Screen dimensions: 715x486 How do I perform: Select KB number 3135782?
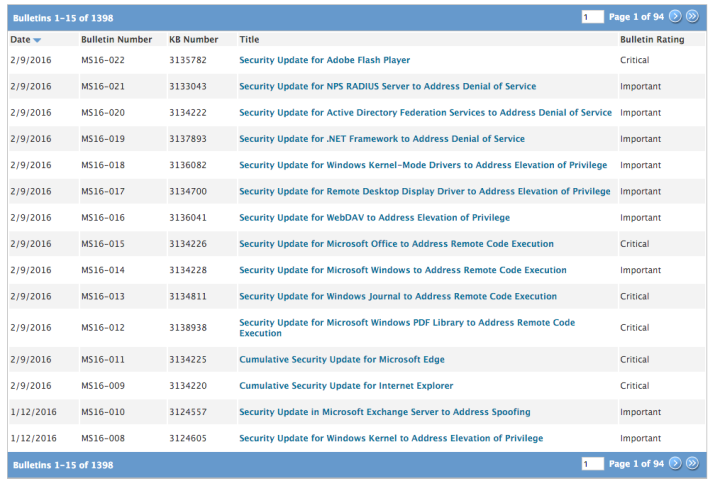(188, 60)
